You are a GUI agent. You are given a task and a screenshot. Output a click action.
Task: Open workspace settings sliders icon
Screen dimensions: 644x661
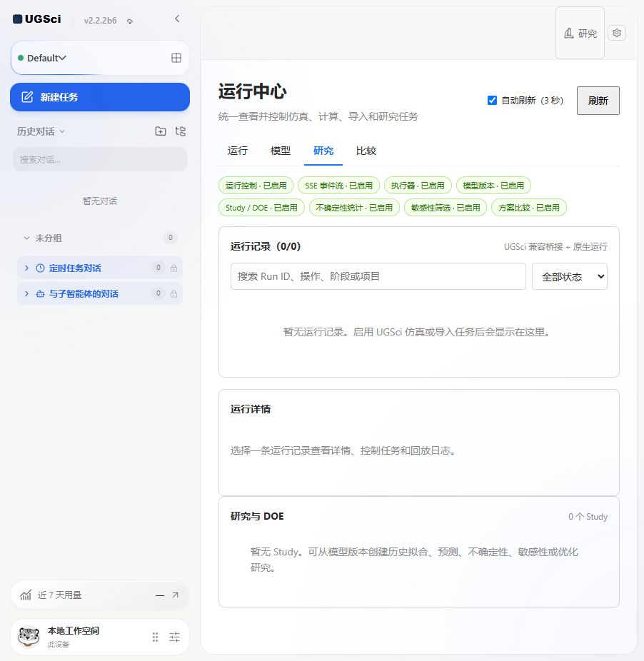pyautogui.click(x=175, y=637)
